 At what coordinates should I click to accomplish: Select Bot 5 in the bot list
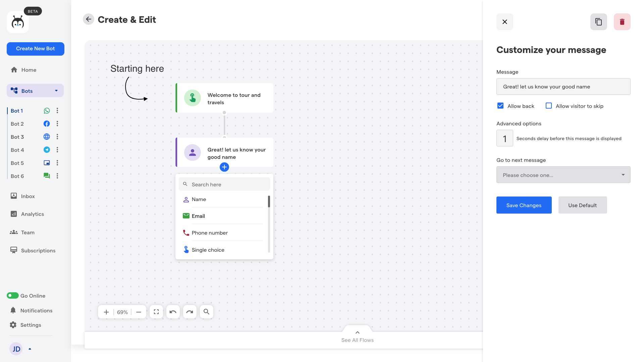tap(17, 163)
